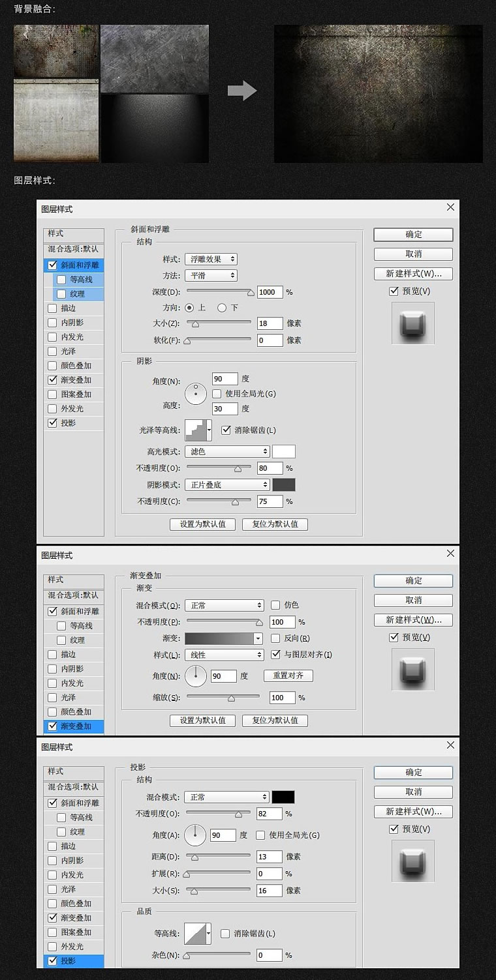The width and height of the screenshot is (496, 980).
Task: Click the gradient preview bar in 渐变叠加
Action: point(219,638)
